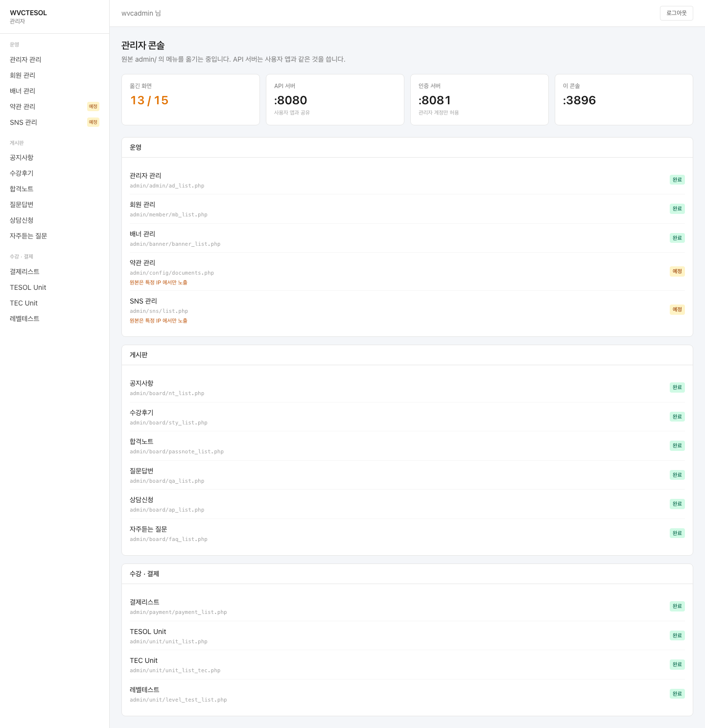Open 공지사항 in the sidebar
Screen dimensions: 705x728
tap(54, 157)
